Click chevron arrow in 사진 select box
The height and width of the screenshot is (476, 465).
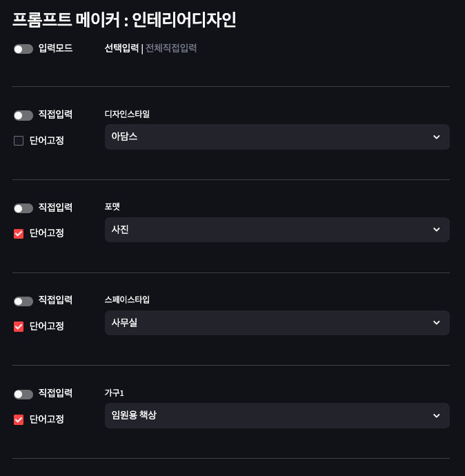point(436,230)
